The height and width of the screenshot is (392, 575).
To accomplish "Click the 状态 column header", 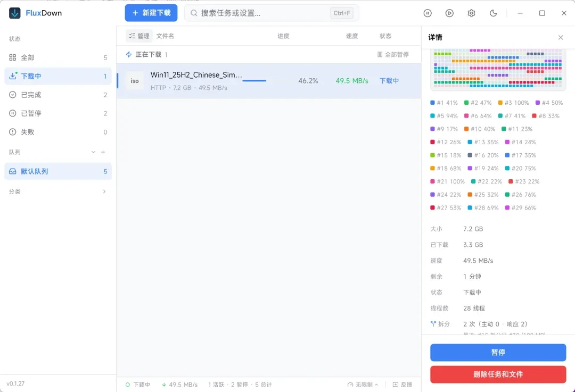I will (x=385, y=36).
